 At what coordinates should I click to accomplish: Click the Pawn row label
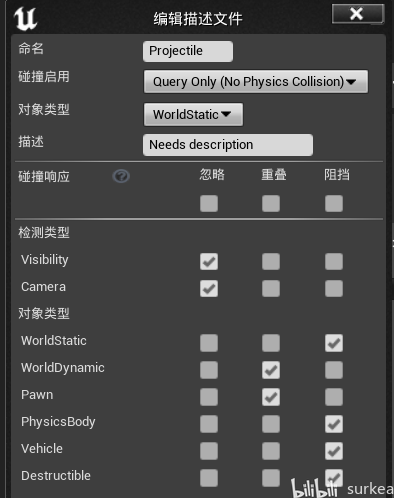tap(37, 395)
